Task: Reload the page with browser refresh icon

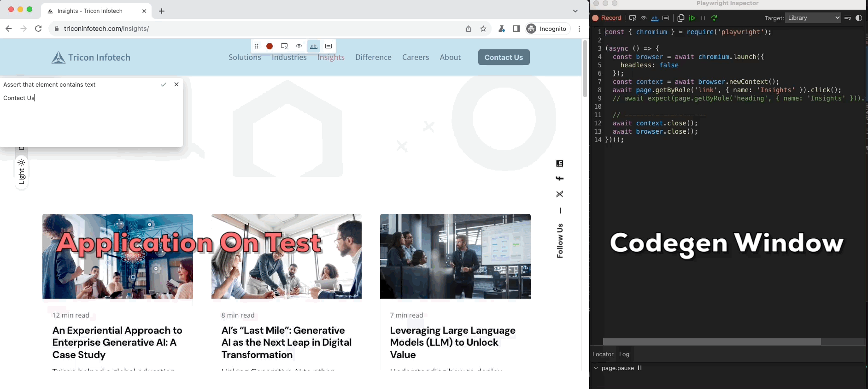Action: click(38, 29)
